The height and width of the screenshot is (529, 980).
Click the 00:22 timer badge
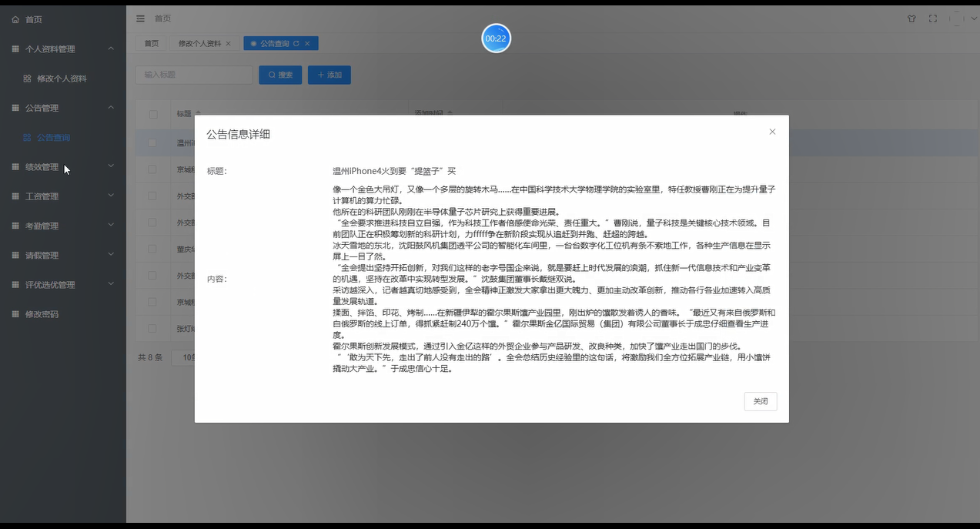pyautogui.click(x=497, y=39)
